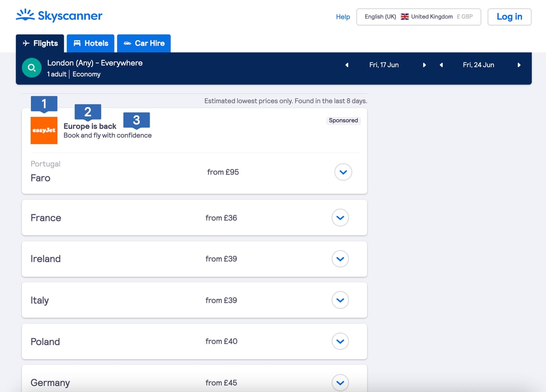This screenshot has height=392, width=546.
Task: Go to previous day for Fri, 24 Jun
Action: click(441, 65)
